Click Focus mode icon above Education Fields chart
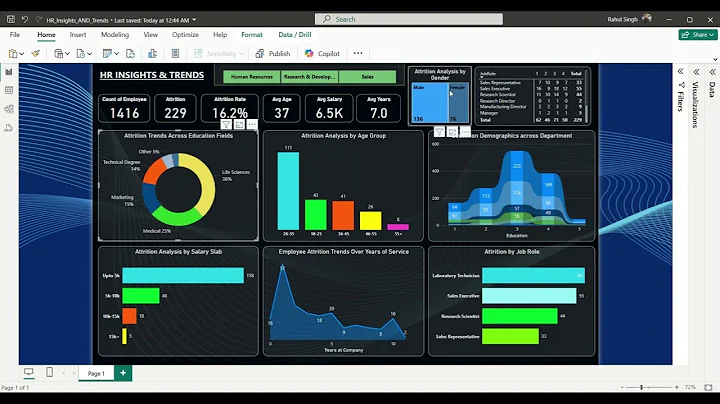The image size is (720, 404). click(x=239, y=124)
